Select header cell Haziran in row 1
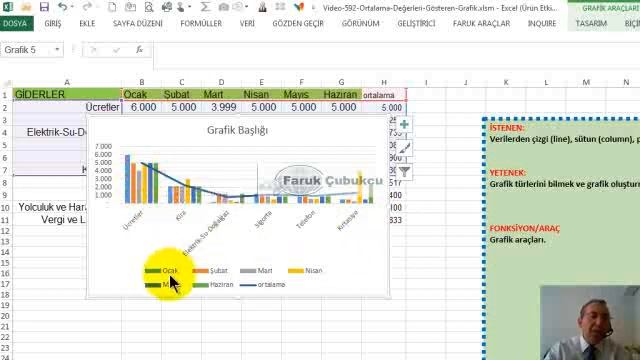The height and width of the screenshot is (360, 640). pyautogui.click(x=341, y=94)
